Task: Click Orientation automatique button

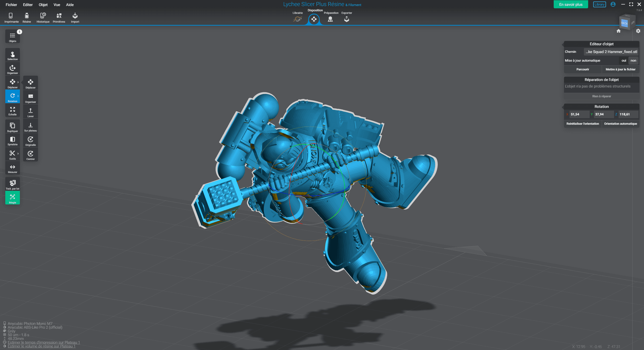Action: click(x=620, y=124)
